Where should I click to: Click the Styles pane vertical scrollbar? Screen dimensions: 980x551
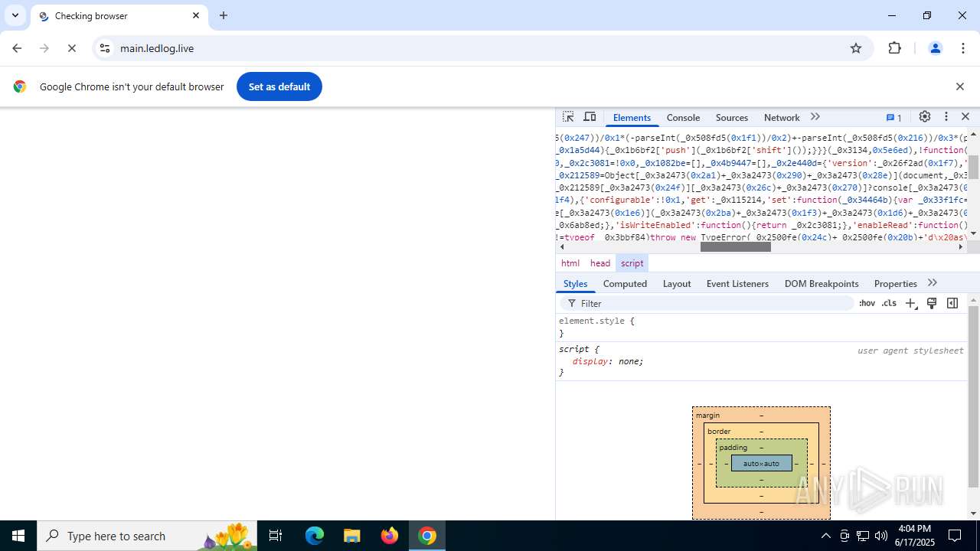point(973,396)
